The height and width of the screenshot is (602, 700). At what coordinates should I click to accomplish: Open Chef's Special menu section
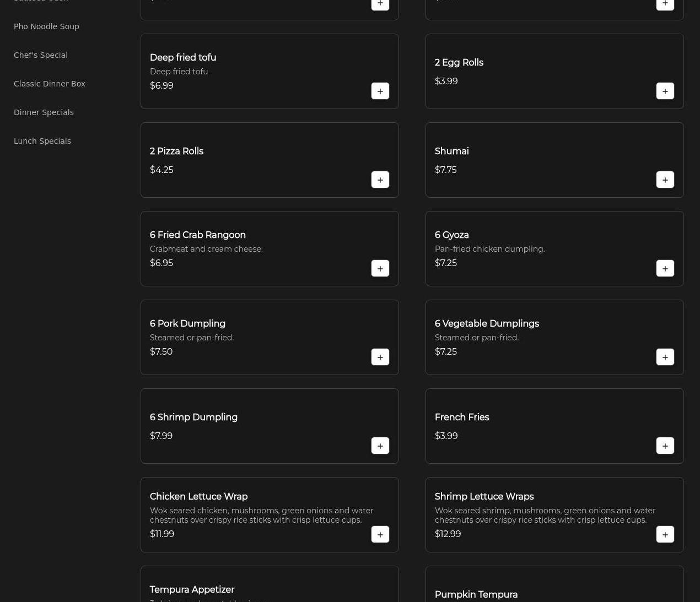pos(41,55)
